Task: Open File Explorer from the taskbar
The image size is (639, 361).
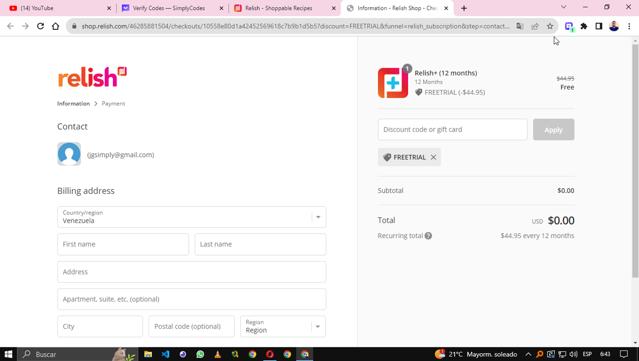Action: point(148,354)
